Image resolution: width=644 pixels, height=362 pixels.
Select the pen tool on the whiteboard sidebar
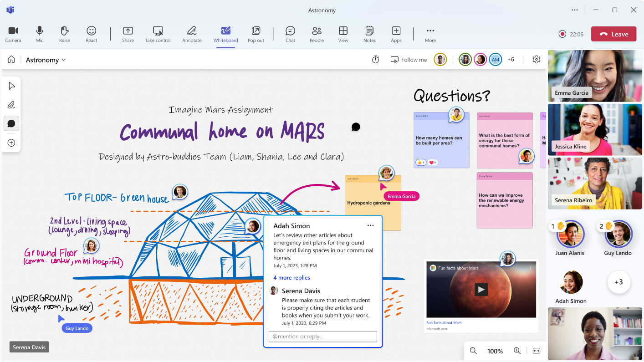11,104
